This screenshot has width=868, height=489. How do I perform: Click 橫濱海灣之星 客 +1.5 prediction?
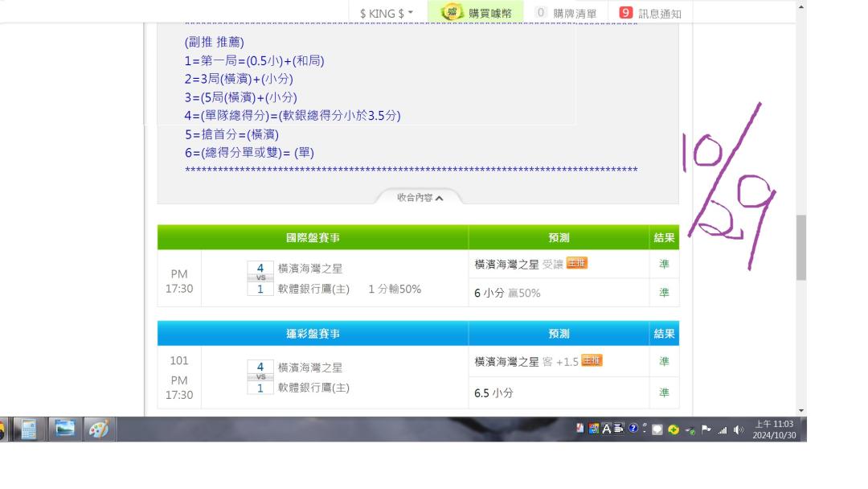[x=526, y=362]
